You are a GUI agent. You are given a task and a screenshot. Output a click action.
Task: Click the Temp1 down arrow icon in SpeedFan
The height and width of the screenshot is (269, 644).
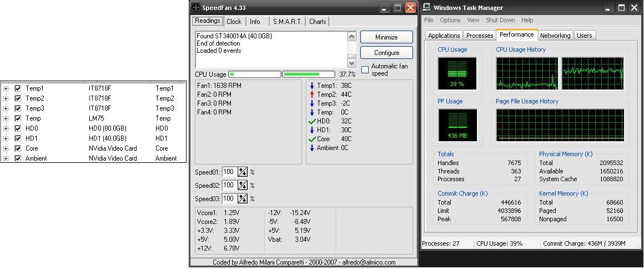[x=312, y=86]
